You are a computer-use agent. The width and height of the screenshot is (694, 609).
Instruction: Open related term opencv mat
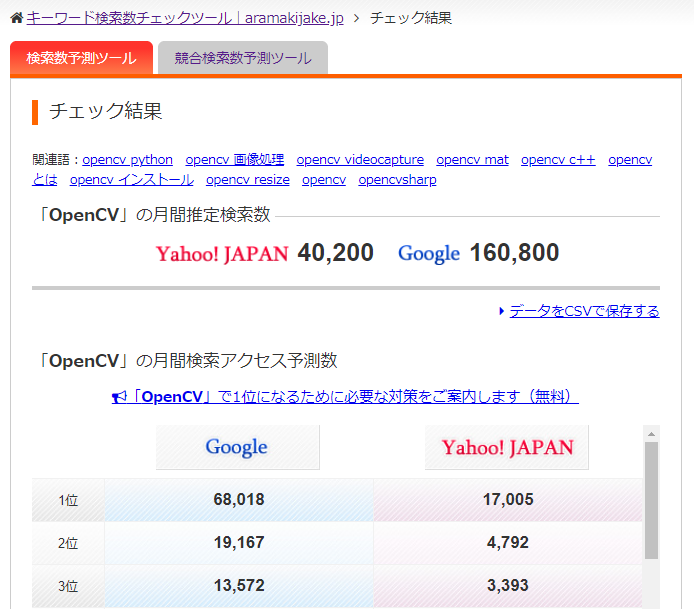[472, 160]
